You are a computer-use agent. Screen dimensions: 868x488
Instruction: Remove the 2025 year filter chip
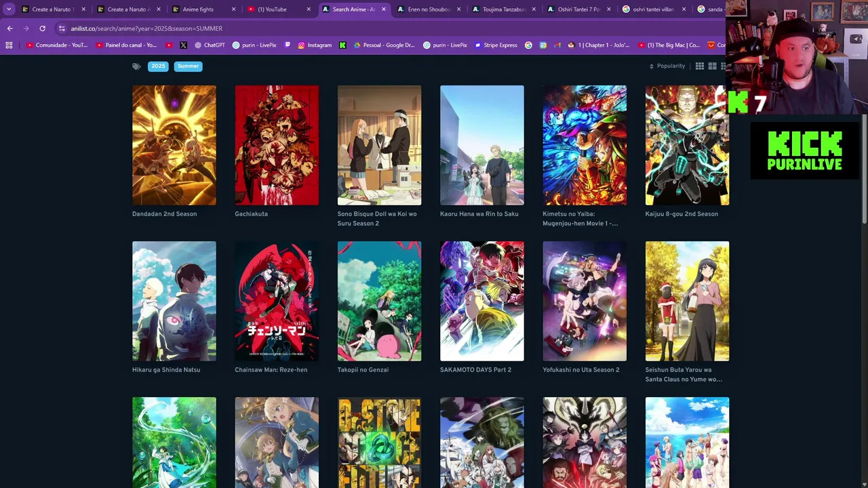pyautogui.click(x=158, y=66)
